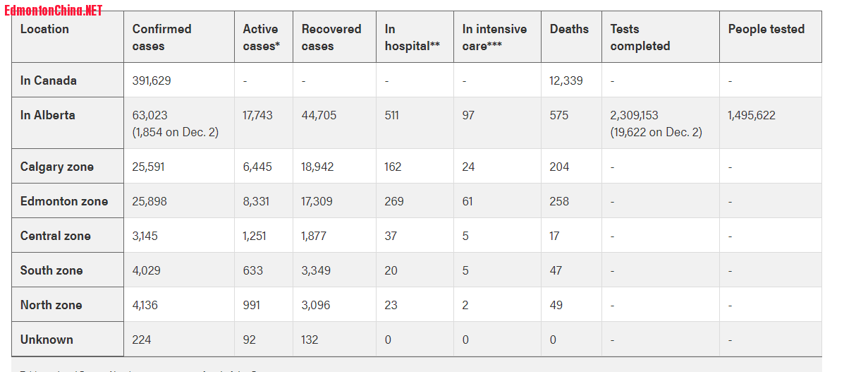
Task: Click Calgary deaths value 204
Action: pyautogui.click(x=560, y=167)
